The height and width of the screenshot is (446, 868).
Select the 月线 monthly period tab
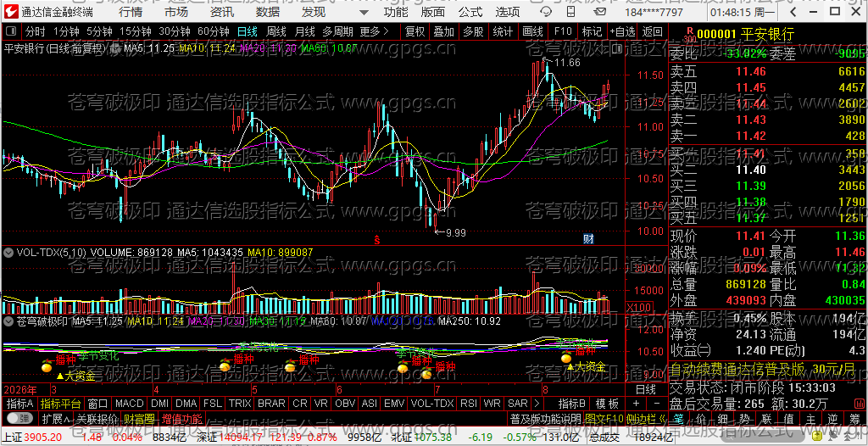tap(305, 31)
